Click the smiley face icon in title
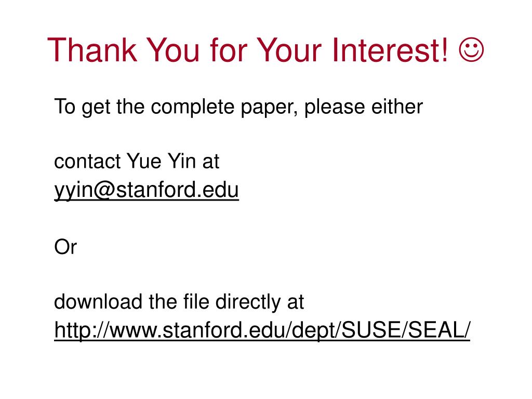This screenshot has width=532, height=399. pos(471,50)
